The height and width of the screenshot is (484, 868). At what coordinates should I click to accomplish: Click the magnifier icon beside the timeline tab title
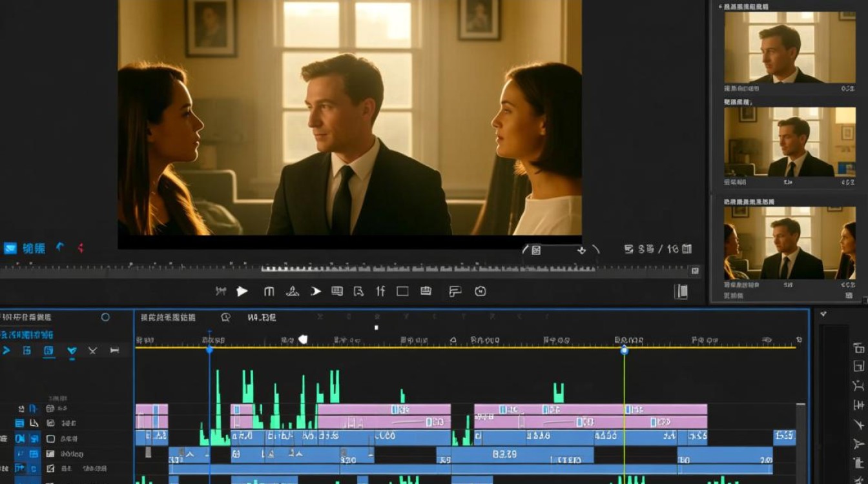tap(225, 318)
